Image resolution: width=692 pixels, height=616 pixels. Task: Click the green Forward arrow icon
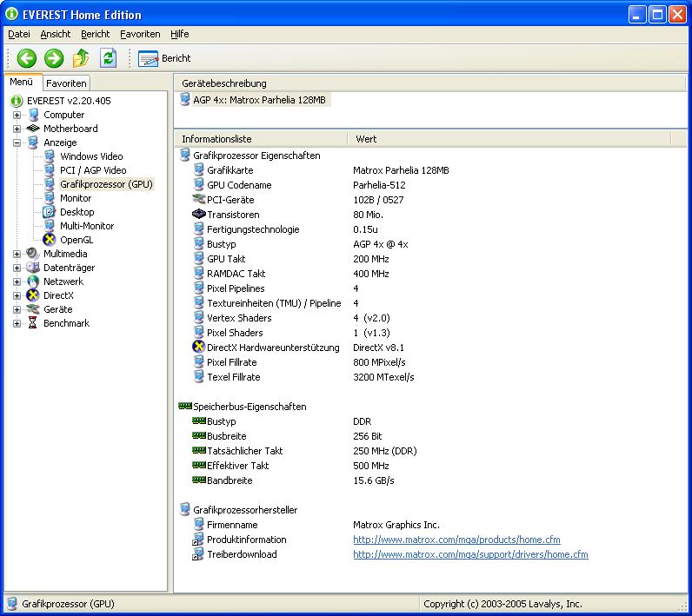tap(54, 58)
